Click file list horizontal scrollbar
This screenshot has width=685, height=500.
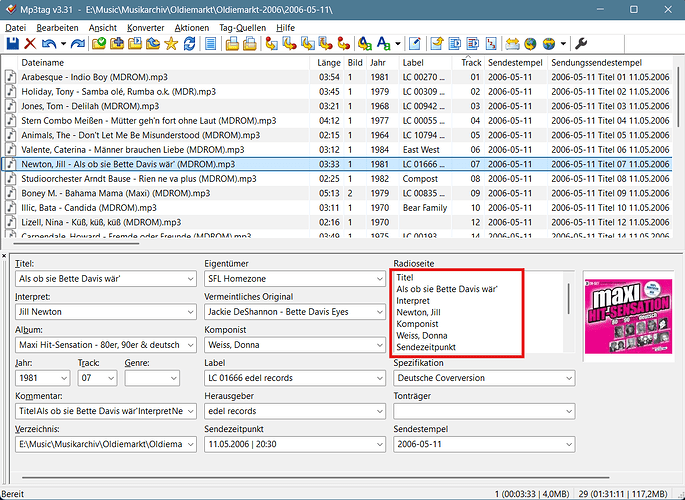(x=76, y=243)
